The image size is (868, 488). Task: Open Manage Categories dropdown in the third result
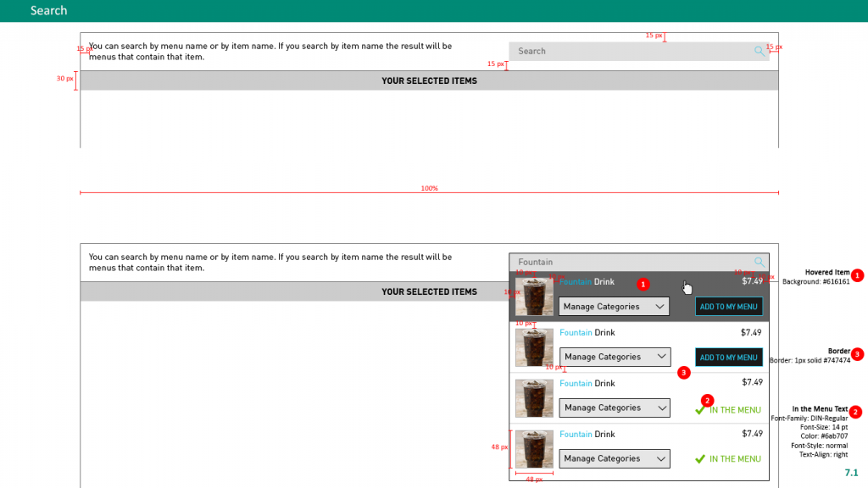tap(615, 408)
